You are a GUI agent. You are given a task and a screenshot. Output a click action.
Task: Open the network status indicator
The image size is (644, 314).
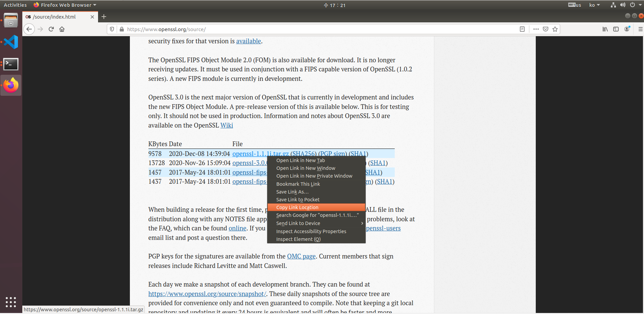pyautogui.click(x=613, y=5)
